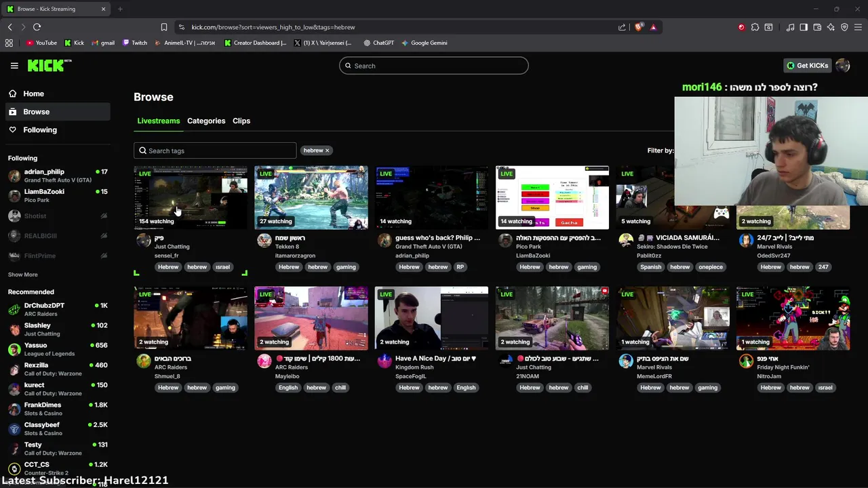Bookmark this page icon
The height and width of the screenshot is (488, 868).
pos(163,27)
